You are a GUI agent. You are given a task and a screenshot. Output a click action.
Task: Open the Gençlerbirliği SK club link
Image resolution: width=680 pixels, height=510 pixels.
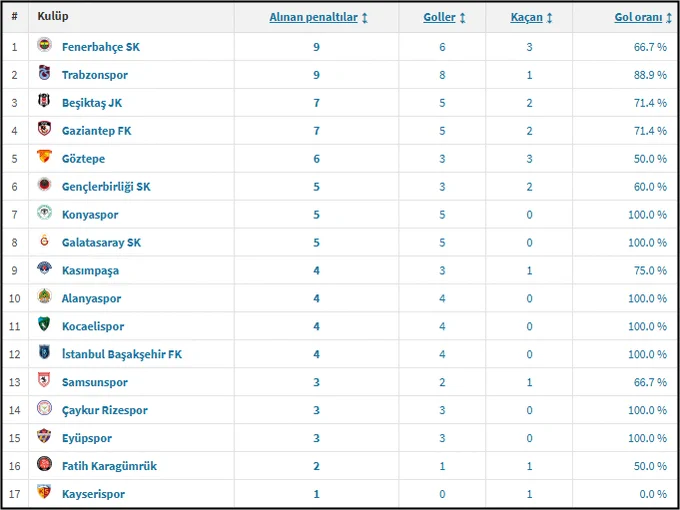pyautogui.click(x=106, y=186)
